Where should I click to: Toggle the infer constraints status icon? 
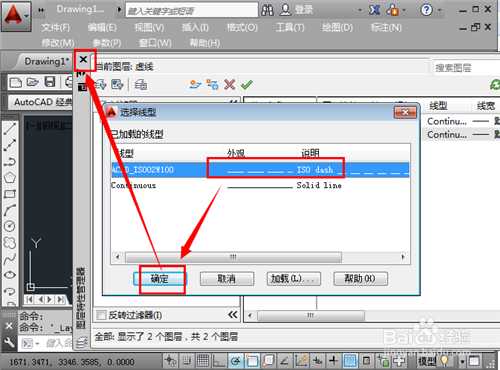(x=170, y=361)
